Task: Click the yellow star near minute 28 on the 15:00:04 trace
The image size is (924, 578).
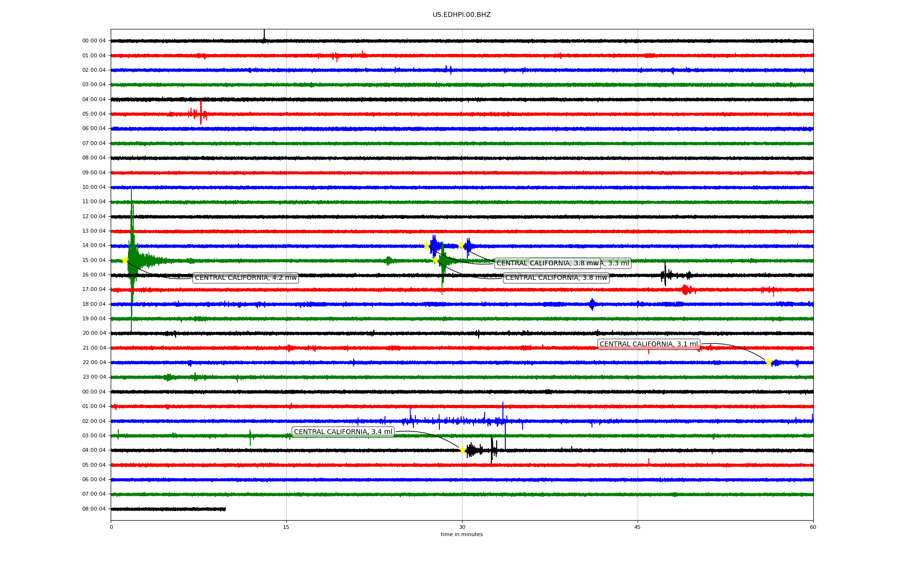Action: point(435,261)
